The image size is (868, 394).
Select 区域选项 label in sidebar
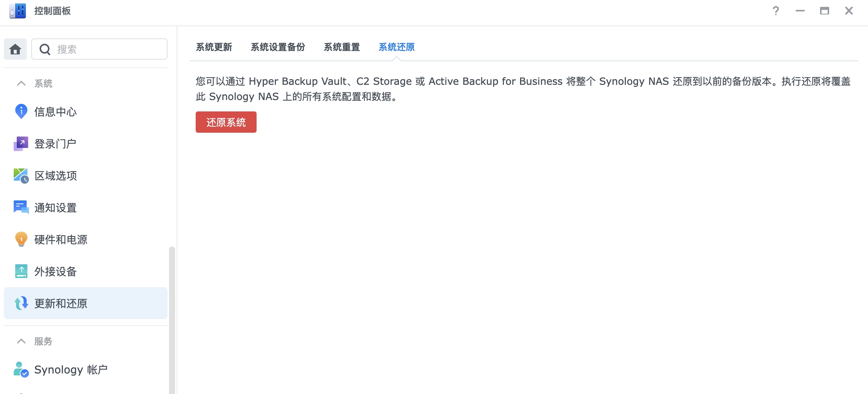click(56, 176)
